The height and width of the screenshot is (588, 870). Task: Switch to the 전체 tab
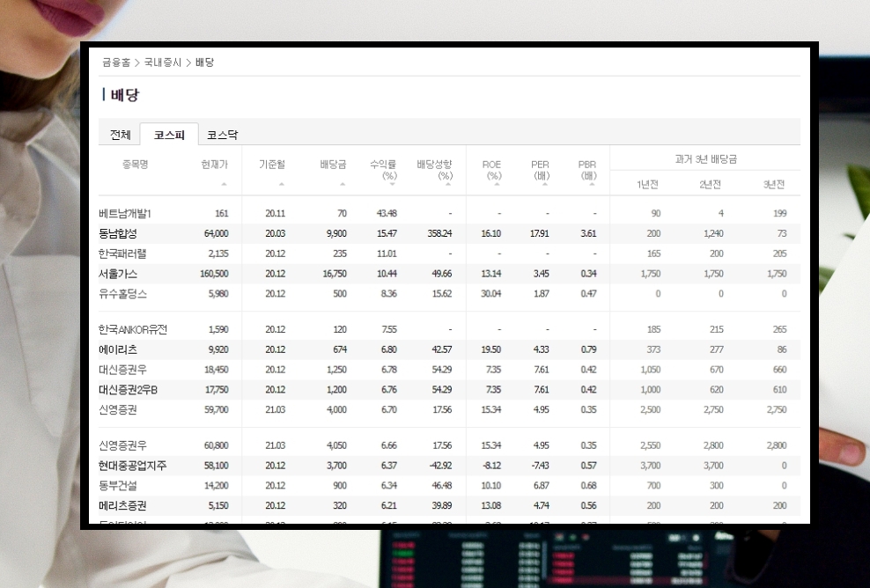click(120, 135)
